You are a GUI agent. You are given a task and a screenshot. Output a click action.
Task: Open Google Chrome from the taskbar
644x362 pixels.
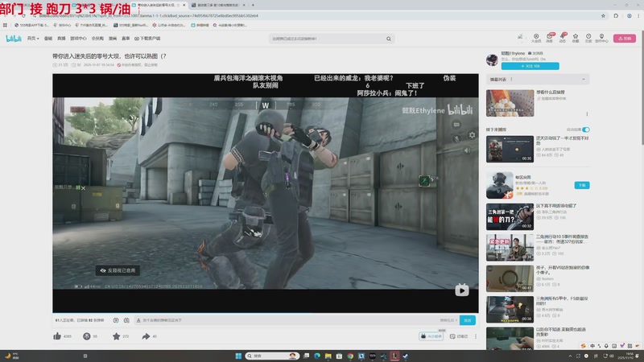[x=350, y=356]
